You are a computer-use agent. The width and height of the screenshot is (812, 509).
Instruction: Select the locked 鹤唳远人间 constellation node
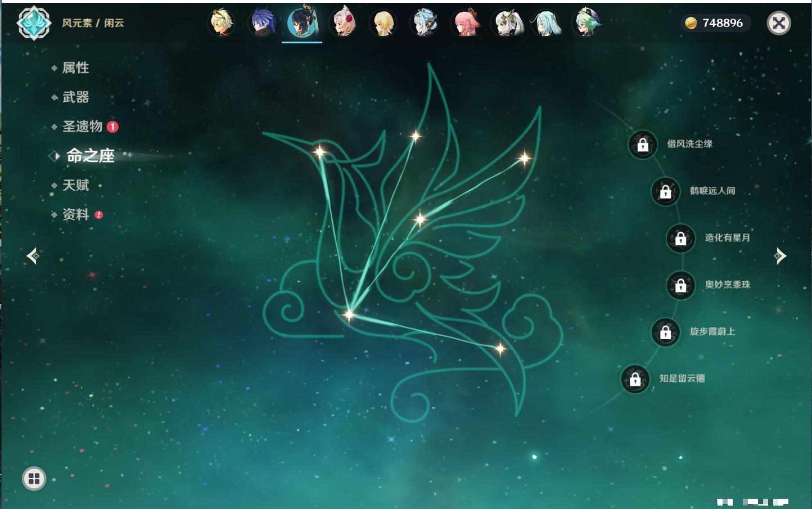[x=665, y=191]
